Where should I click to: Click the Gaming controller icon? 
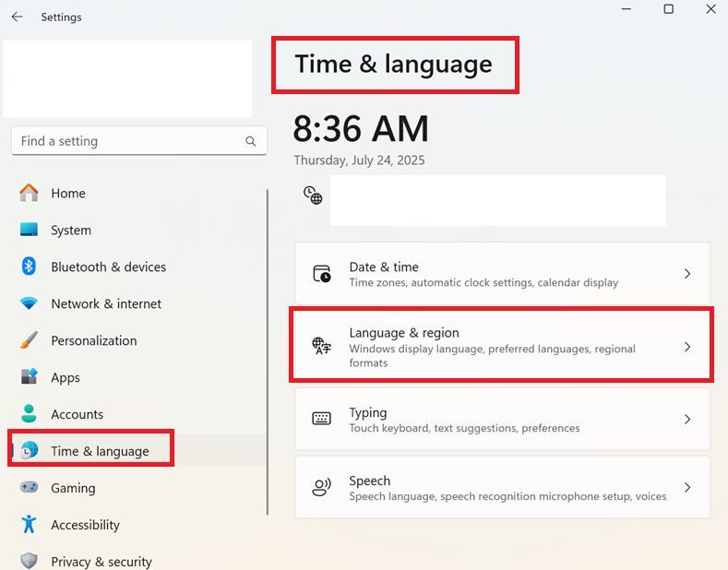(29, 487)
